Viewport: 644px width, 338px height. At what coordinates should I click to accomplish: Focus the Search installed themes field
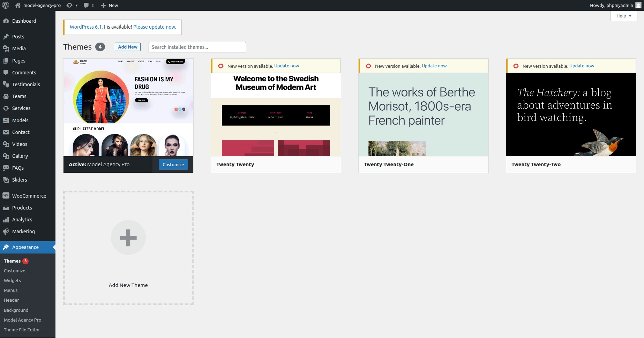[197, 47]
